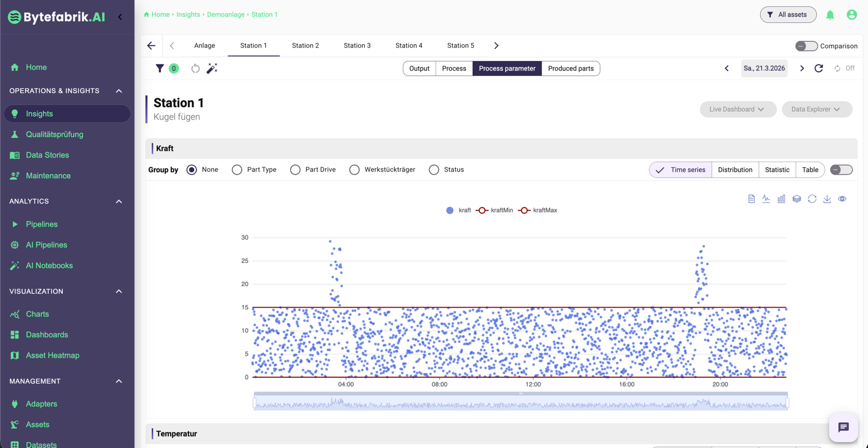Viewport: 868px width, 448px height.
Task: Click the filter funnel icon
Action: 160,68
